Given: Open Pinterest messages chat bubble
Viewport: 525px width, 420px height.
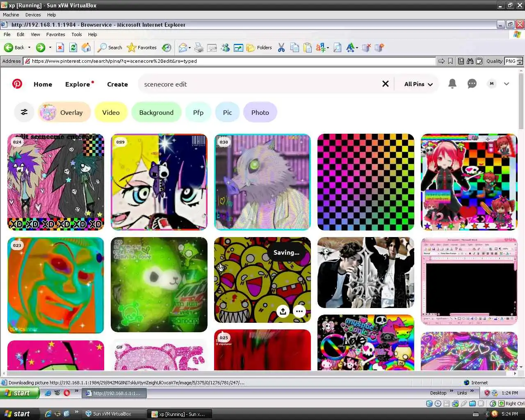Looking at the screenshot, I should (x=472, y=84).
